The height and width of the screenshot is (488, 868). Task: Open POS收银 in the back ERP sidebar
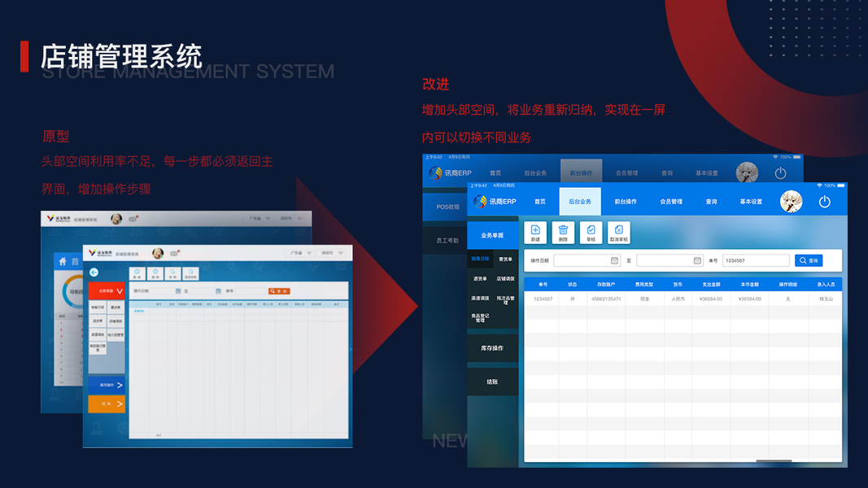coord(444,207)
